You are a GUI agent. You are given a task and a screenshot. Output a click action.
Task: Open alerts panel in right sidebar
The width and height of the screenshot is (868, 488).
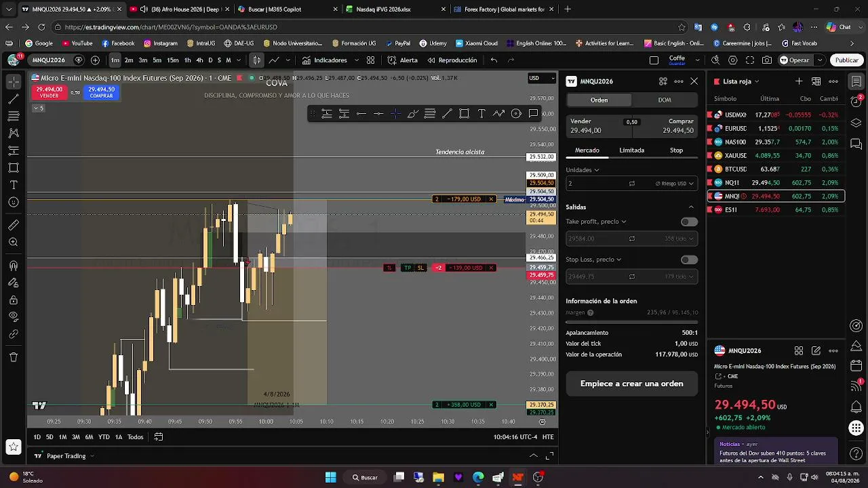(856, 102)
